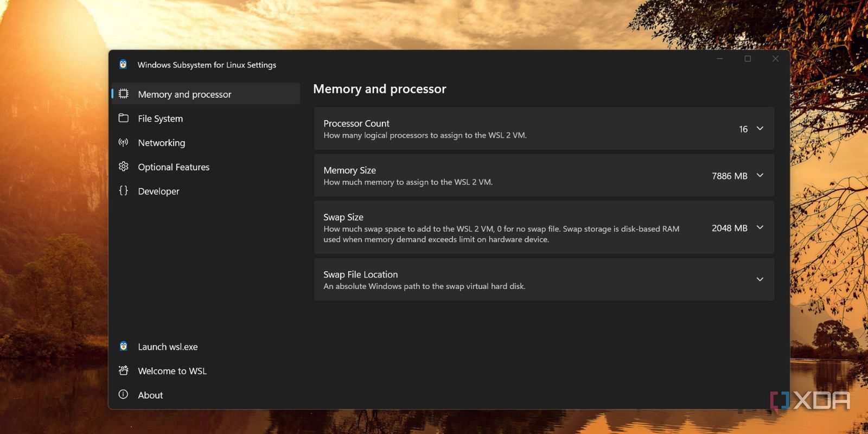Click the Swap Size setting title
Image resolution: width=868 pixels, height=434 pixels.
(343, 217)
